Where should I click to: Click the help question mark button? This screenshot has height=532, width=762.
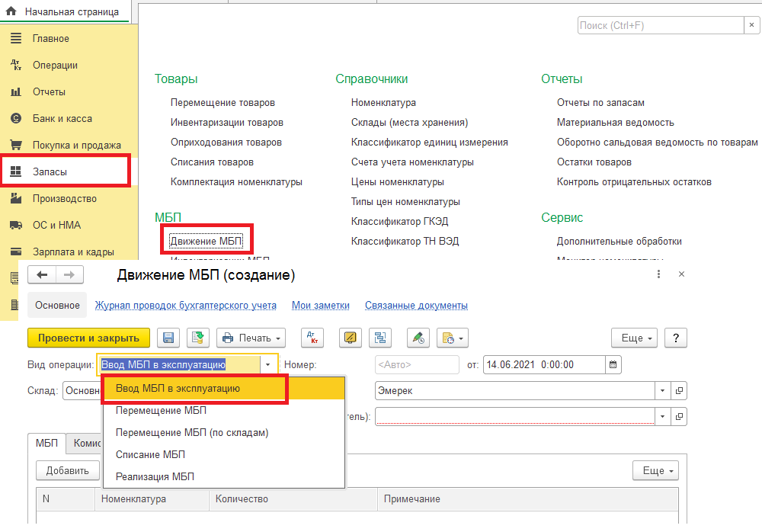click(676, 338)
